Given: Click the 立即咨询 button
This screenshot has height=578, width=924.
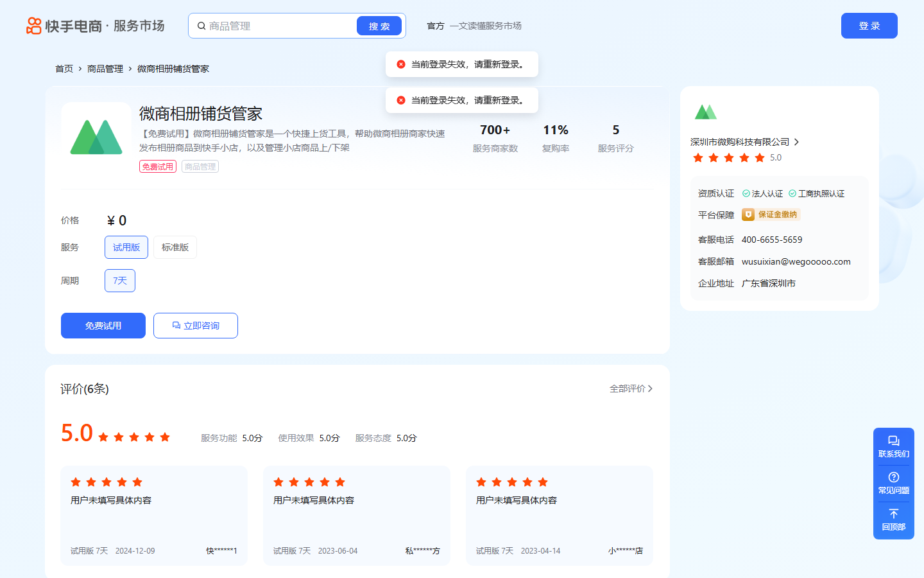Looking at the screenshot, I should pyautogui.click(x=196, y=326).
